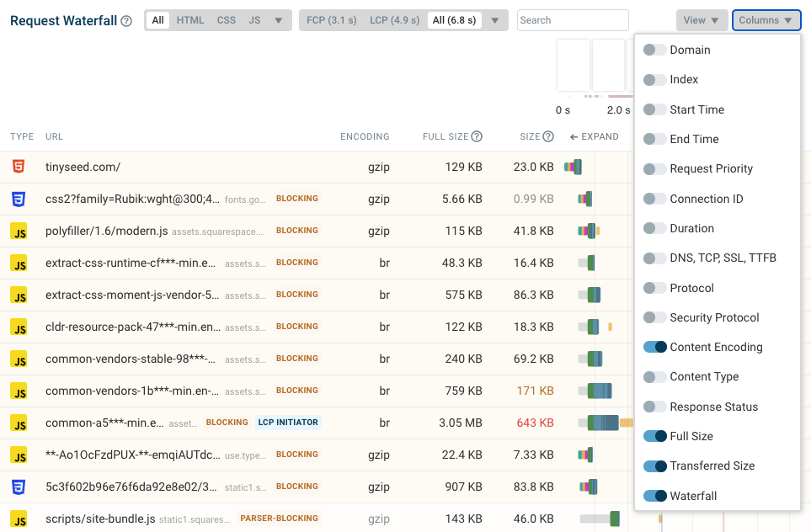Viewport: 811px width, 532px height.
Task: Click the JS icon for polyfiller/1.6/modern.js
Action: pos(19,231)
